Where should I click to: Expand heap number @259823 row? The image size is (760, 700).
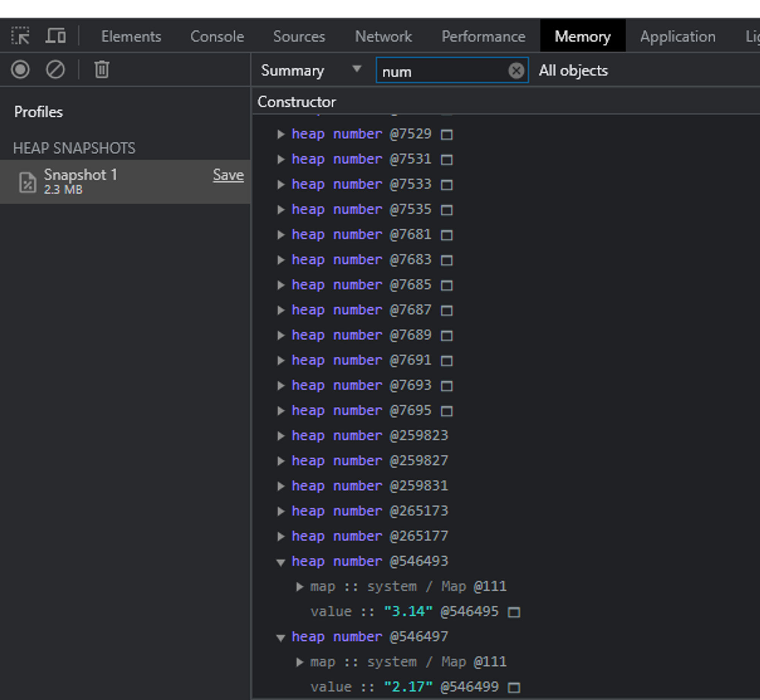pyautogui.click(x=281, y=436)
